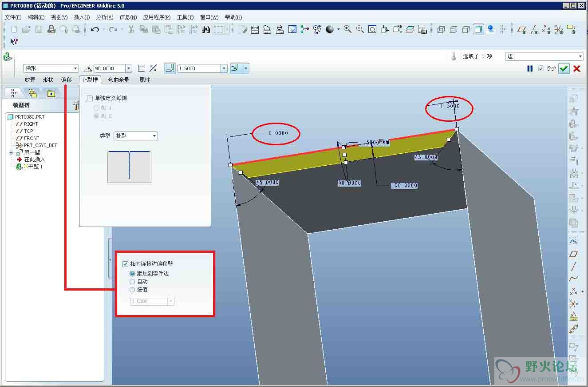Open the 视图(V) menu
The image size is (588, 387).
point(59,17)
